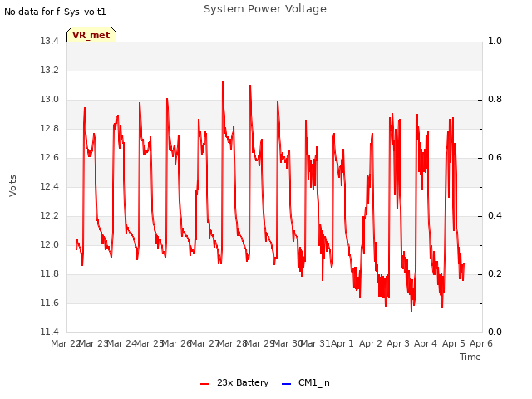Click the Volts axis label
This screenshot has height=399, width=532.
click(12, 186)
